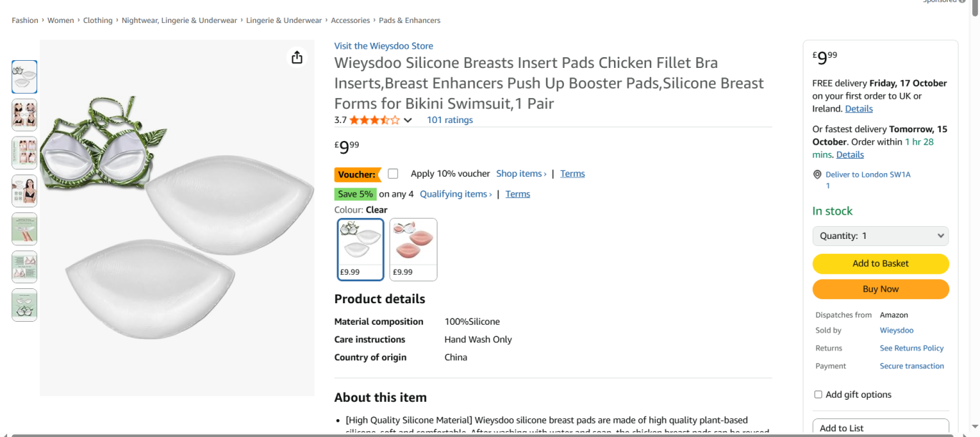The height and width of the screenshot is (437, 980).
Task: Go to Pads & Enhancers breadcrumb
Action: (x=410, y=21)
